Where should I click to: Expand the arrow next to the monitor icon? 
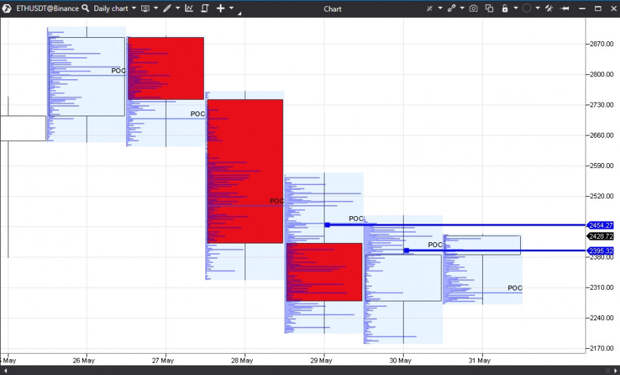click(x=156, y=8)
